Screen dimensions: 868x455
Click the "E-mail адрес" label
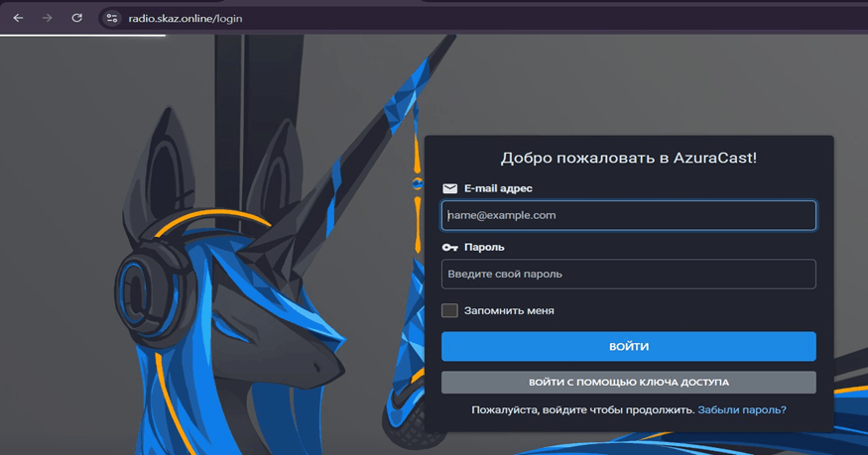(x=498, y=188)
